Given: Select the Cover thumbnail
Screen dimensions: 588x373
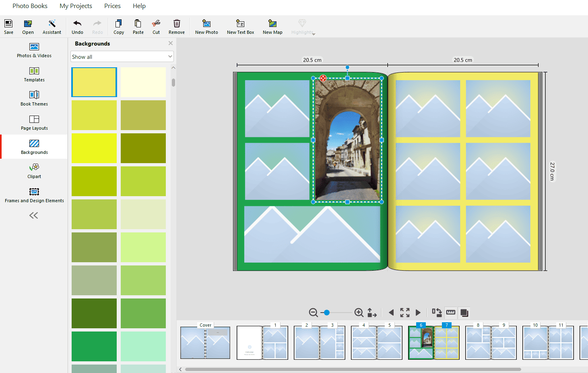Looking at the screenshot, I should (205, 342).
